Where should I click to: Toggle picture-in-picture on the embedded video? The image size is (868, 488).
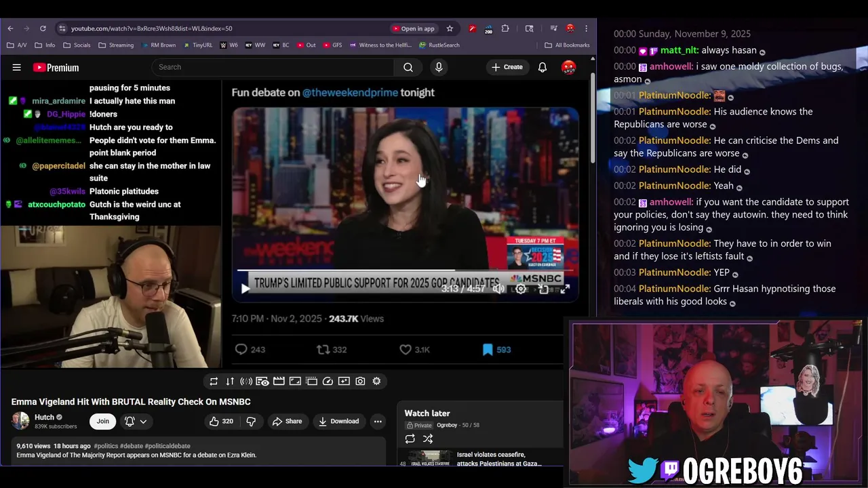(543, 289)
